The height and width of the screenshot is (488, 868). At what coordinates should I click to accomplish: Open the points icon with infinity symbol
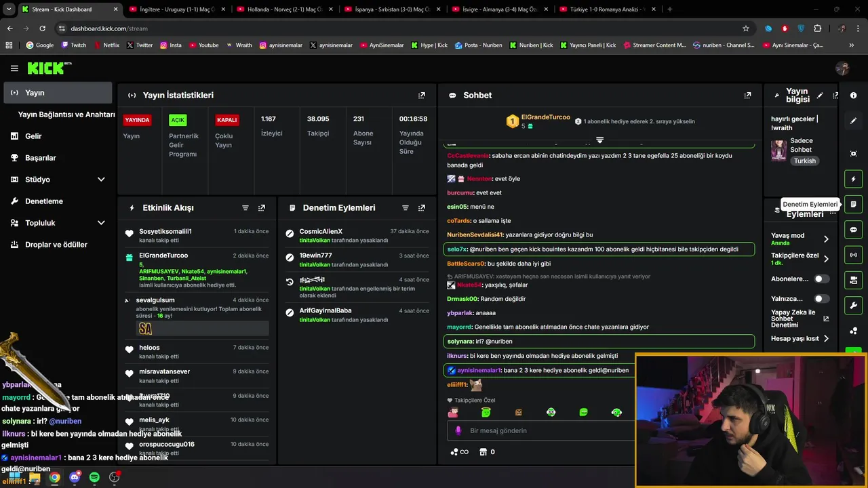coord(459,452)
